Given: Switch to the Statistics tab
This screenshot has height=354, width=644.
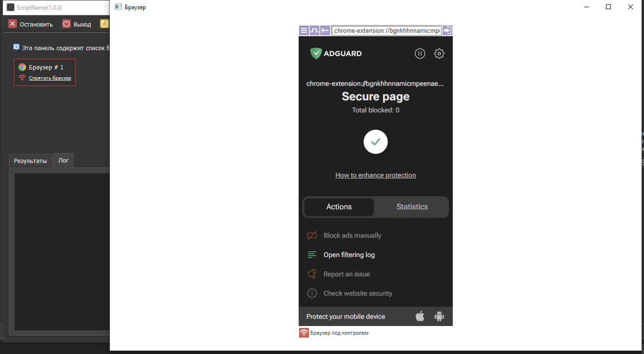Looking at the screenshot, I should [x=412, y=207].
